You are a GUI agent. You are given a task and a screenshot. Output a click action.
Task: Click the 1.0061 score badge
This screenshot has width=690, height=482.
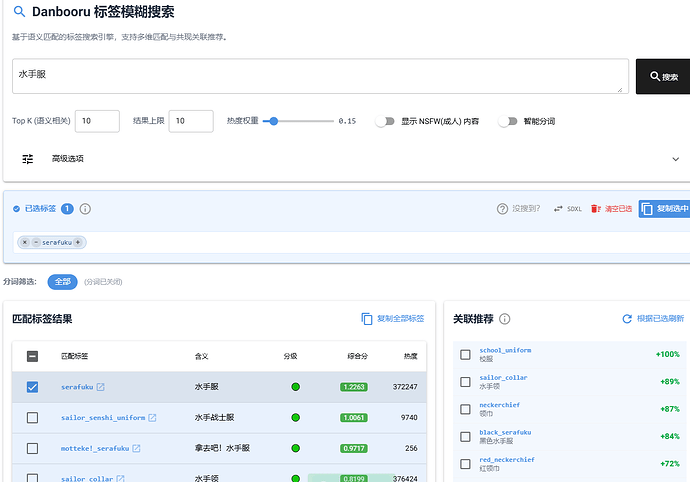point(354,418)
